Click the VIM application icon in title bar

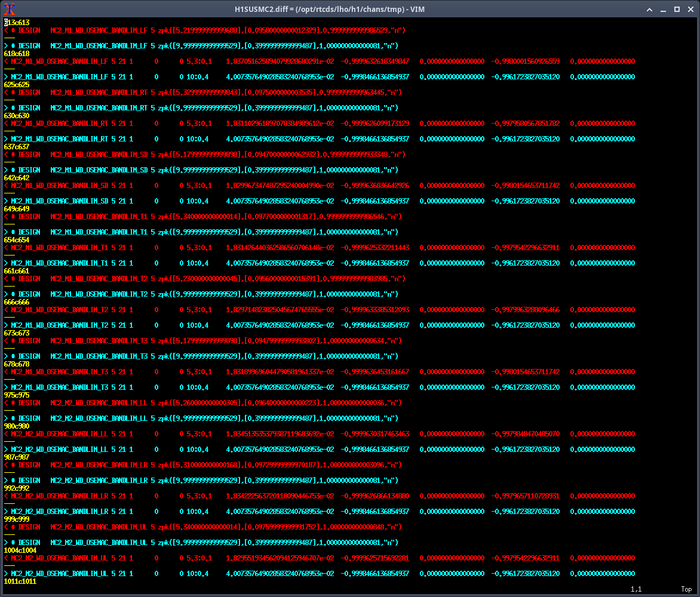(9, 9)
